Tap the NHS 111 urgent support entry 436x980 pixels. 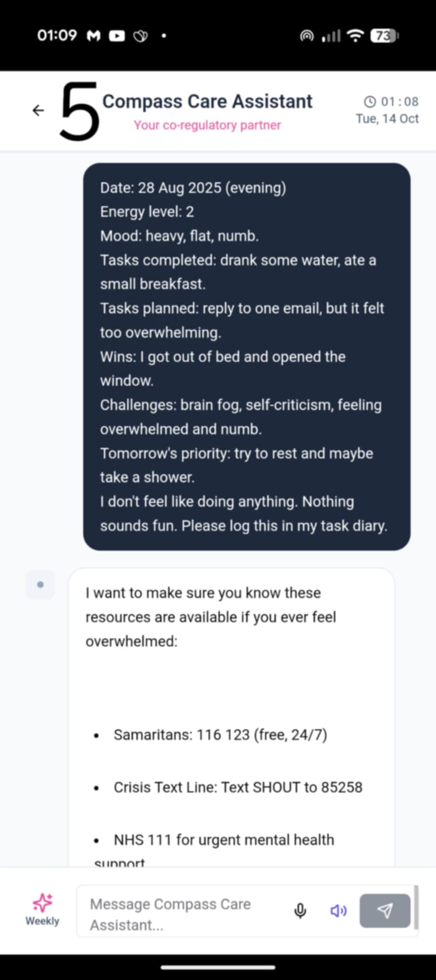pos(223,840)
